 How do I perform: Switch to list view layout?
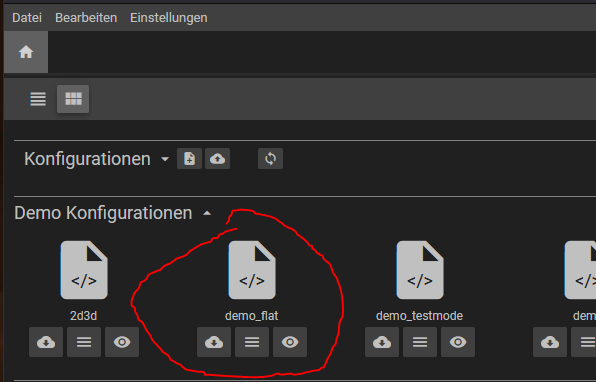point(38,99)
